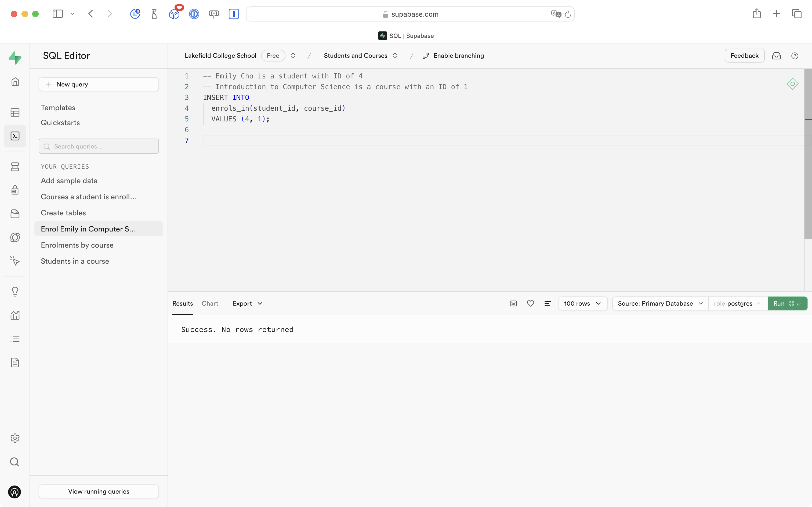
Task: Open the Storage section in the sidebar
Action: (x=15, y=213)
